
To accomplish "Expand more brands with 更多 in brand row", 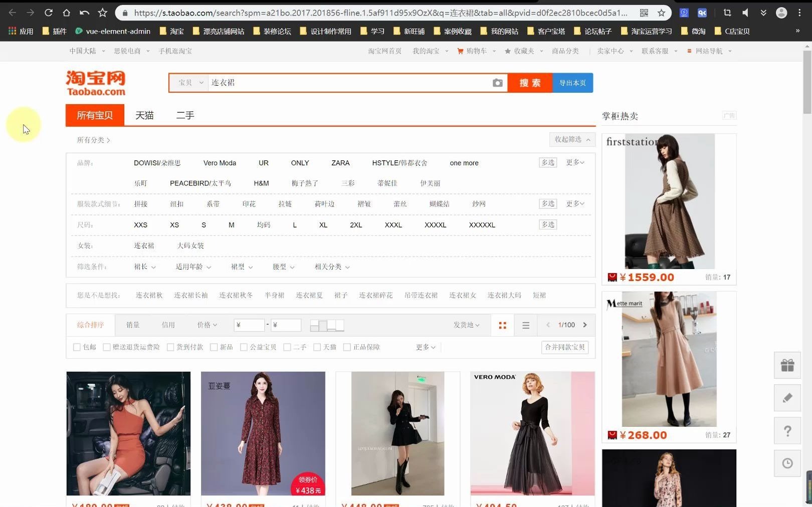I will [x=575, y=163].
